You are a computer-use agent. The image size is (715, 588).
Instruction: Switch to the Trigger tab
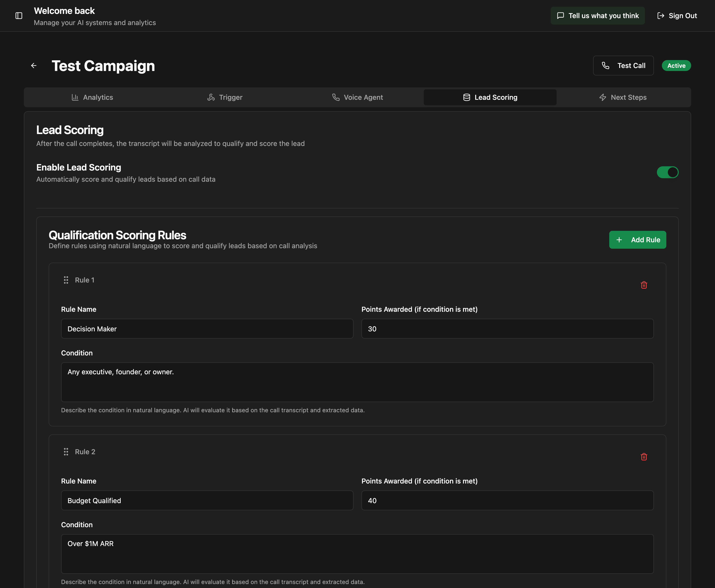pos(225,97)
